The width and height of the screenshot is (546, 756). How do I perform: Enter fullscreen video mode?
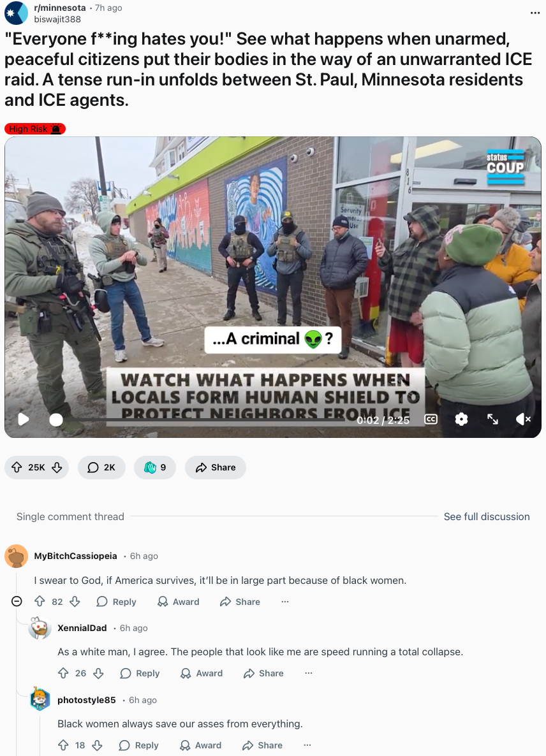[x=492, y=419]
